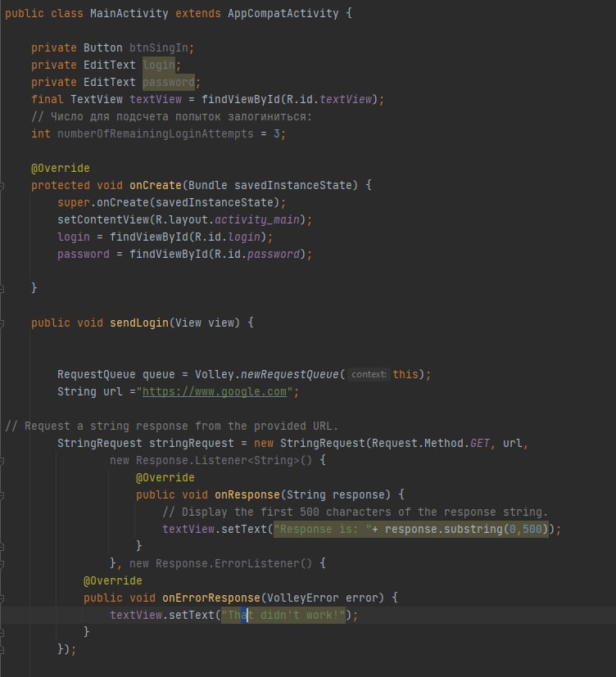This screenshot has height=677, width=616.
Task: Open the https://www.google.com link
Action: point(215,391)
